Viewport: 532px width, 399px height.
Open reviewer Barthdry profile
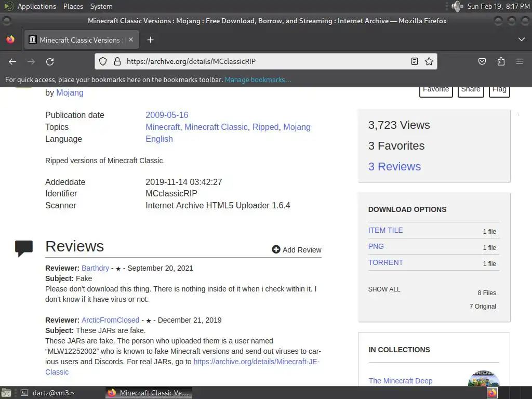point(96,268)
